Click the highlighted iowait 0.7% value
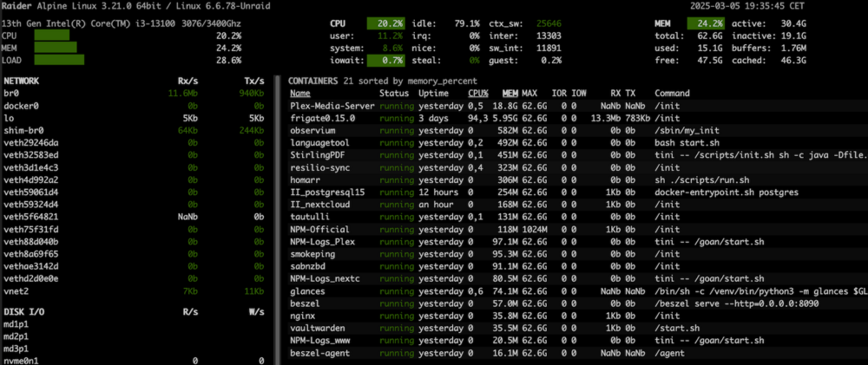Image resolution: width=868 pixels, height=365 pixels. tap(385, 60)
